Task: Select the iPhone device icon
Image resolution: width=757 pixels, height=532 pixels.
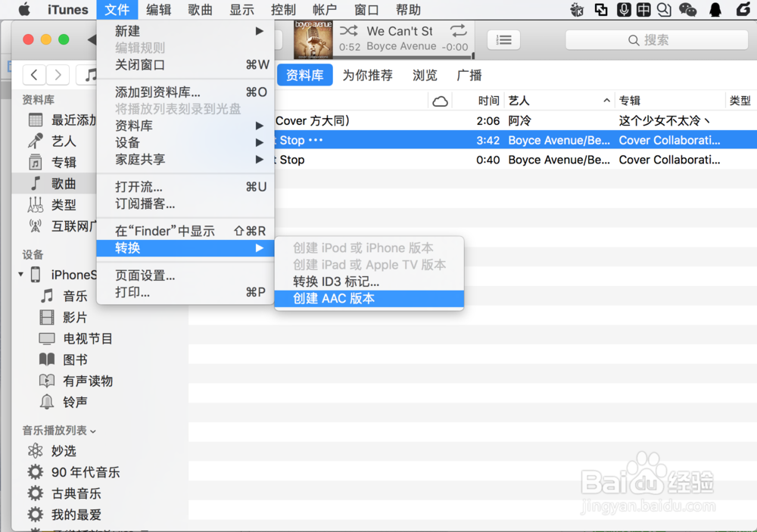Action: pos(36,275)
